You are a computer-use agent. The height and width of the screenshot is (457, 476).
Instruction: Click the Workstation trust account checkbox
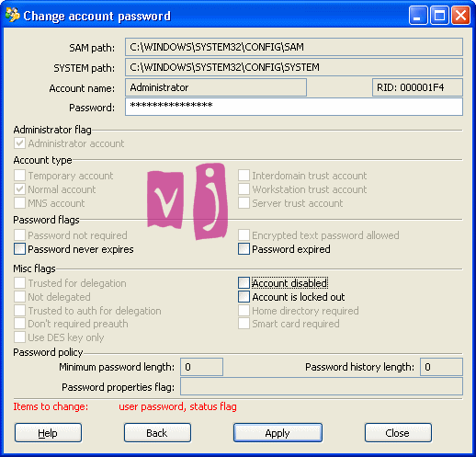(244, 189)
